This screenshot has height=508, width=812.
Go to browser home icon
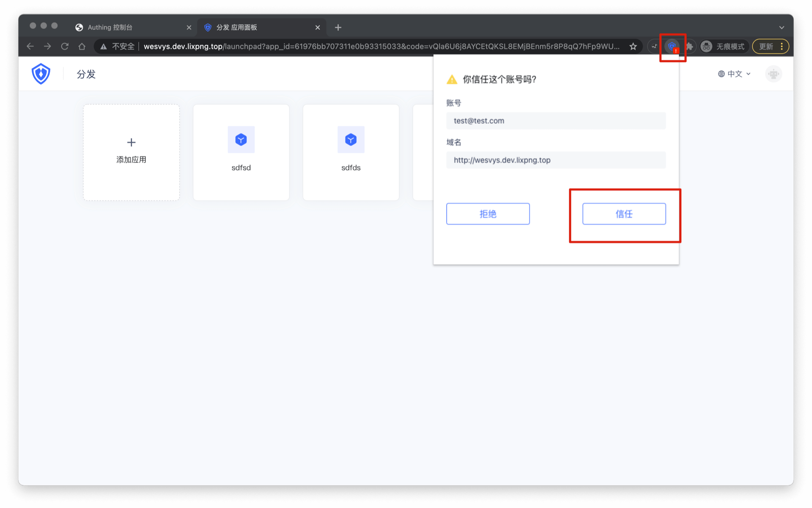(x=82, y=47)
